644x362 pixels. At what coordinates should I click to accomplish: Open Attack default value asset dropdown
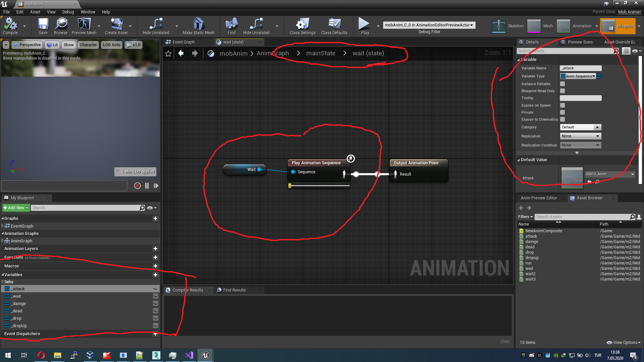(x=610, y=174)
